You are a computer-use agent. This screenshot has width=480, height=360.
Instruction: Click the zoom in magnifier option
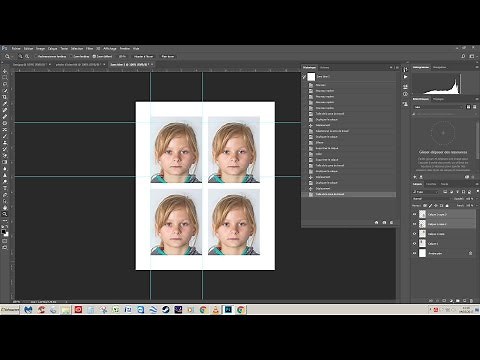20,56
